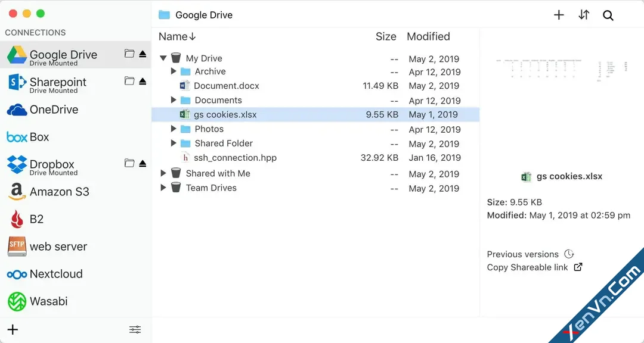Reveal Dropbox mounted folder in Finder
This screenshot has width=644, height=343.
(129, 163)
